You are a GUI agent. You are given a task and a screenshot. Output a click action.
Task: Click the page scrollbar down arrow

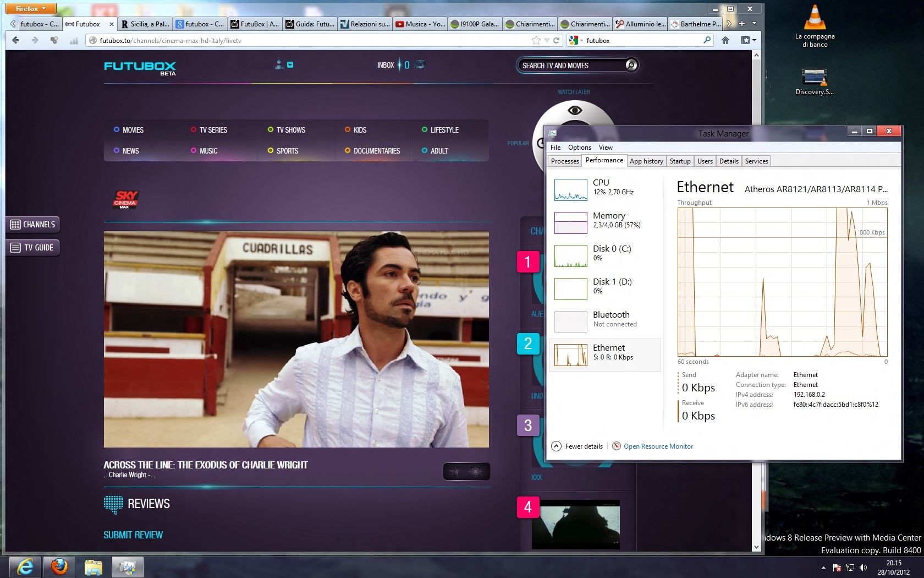coord(756,547)
